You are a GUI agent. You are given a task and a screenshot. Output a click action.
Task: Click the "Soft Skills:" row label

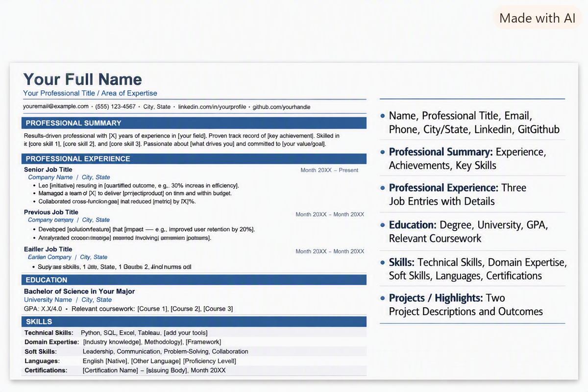[x=41, y=351]
